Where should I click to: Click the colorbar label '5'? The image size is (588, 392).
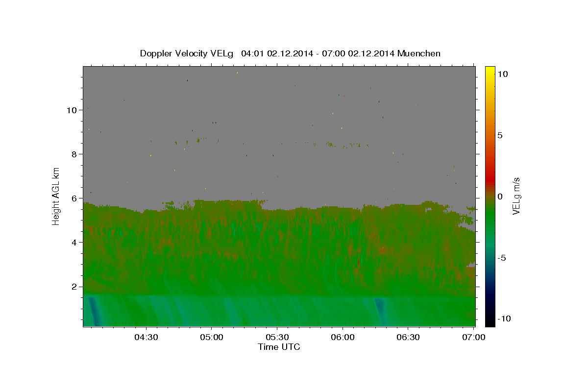(x=500, y=135)
